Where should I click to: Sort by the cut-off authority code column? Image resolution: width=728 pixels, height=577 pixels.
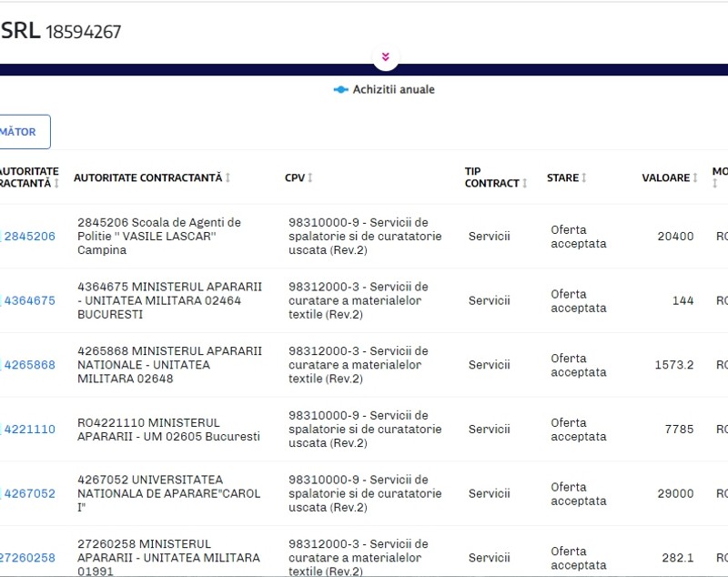[56, 183]
